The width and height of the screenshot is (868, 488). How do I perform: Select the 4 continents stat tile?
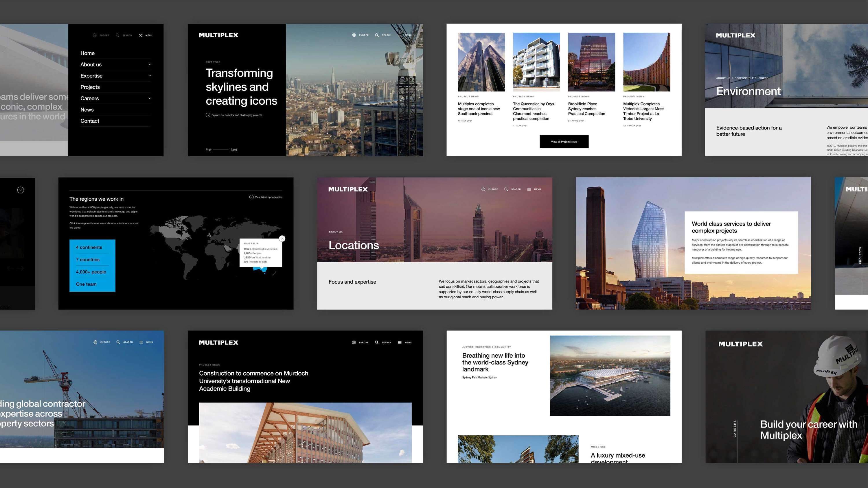(x=89, y=247)
